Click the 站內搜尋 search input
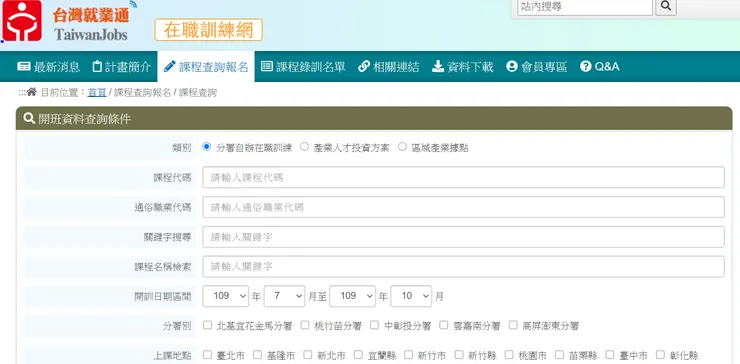The height and width of the screenshot is (364, 740). click(x=585, y=7)
